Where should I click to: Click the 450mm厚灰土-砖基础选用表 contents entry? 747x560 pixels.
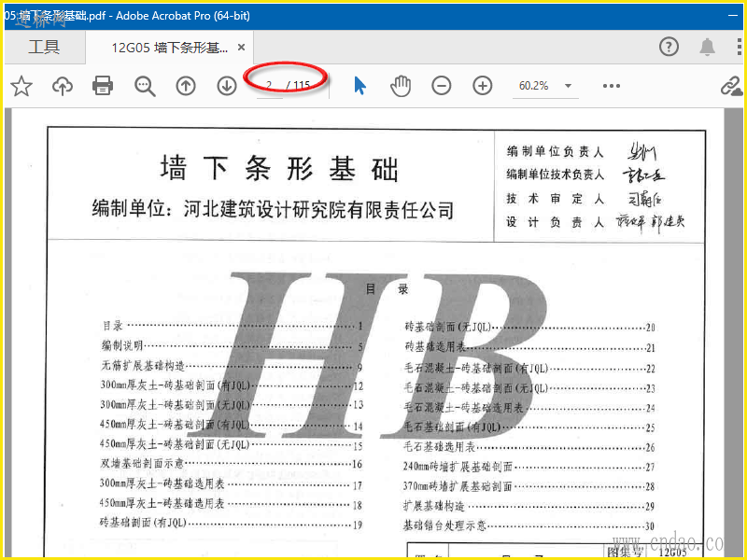(232, 504)
